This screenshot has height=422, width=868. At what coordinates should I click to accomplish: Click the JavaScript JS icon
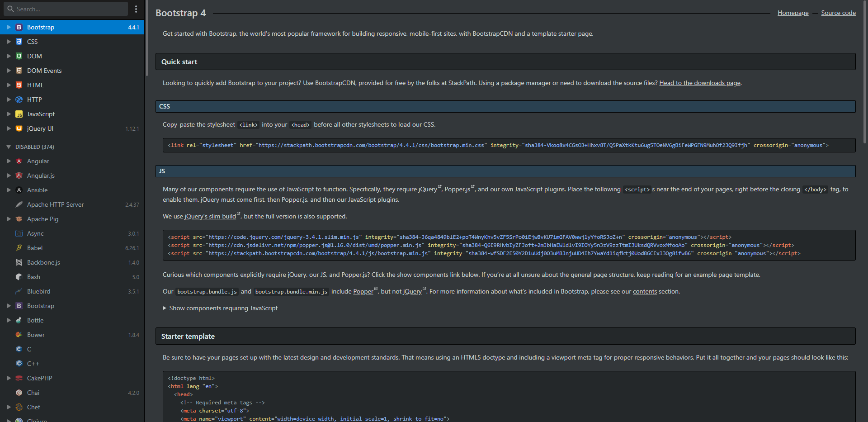coord(19,114)
